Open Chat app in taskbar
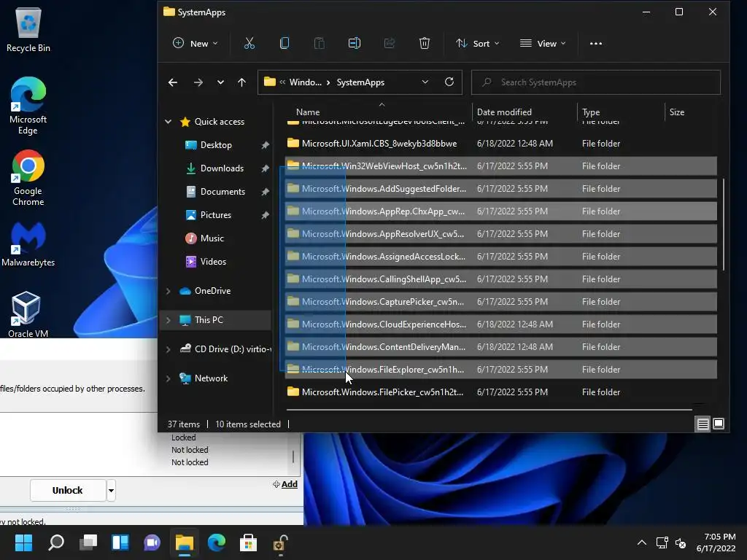This screenshot has height=560, width=747. pos(152,542)
